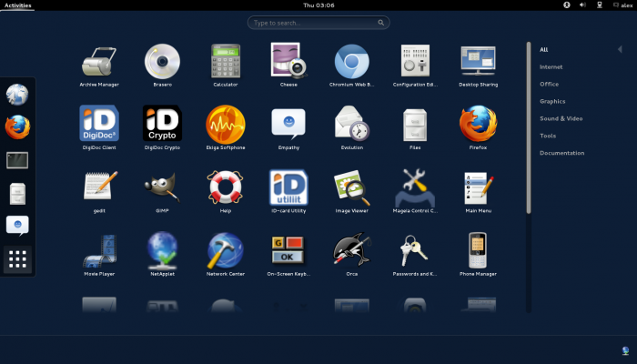Open the alex user menu
This screenshot has width=637, height=364.
(x=622, y=5)
